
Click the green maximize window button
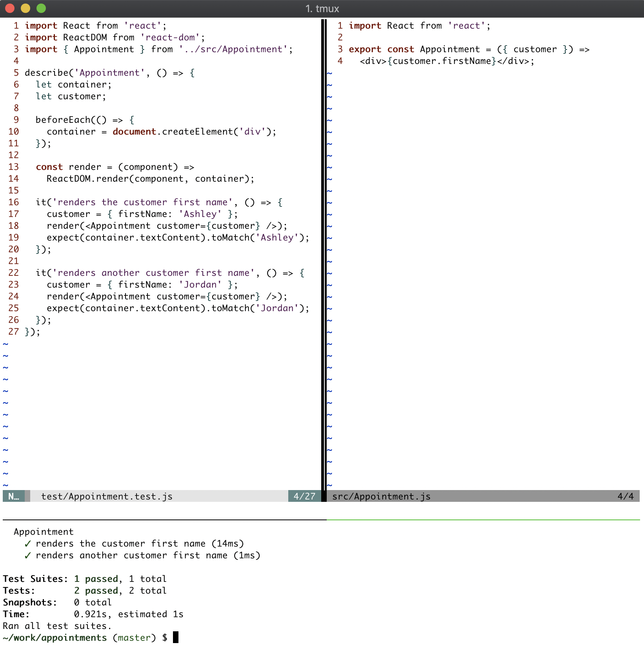tap(41, 8)
